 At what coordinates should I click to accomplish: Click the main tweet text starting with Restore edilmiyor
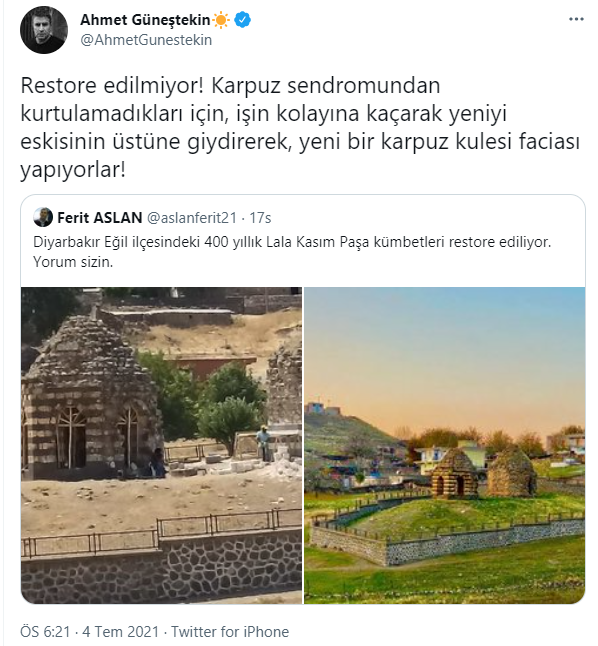[300, 127]
